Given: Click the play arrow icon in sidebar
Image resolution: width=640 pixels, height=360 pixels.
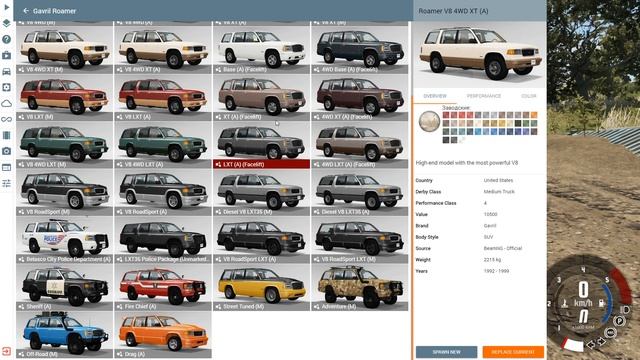Looking at the screenshot, I should tap(7, 7).
